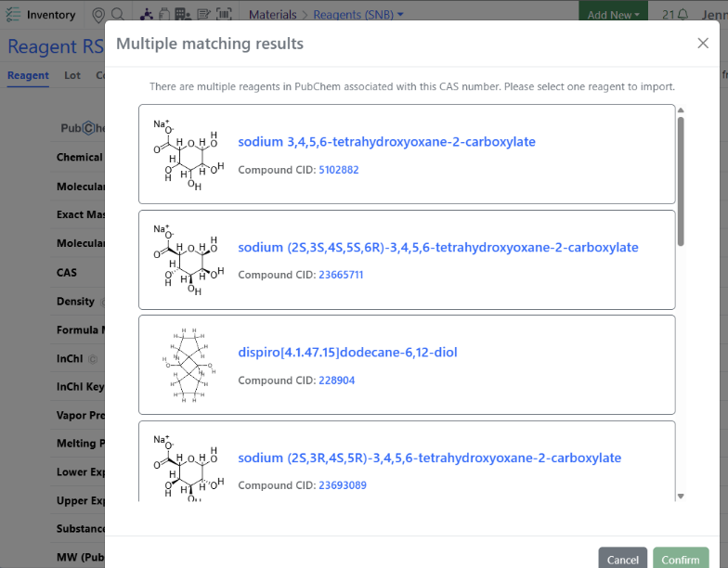The width and height of the screenshot is (728, 568).
Task: Close the Multiple matching results dialog
Action: 703,43
